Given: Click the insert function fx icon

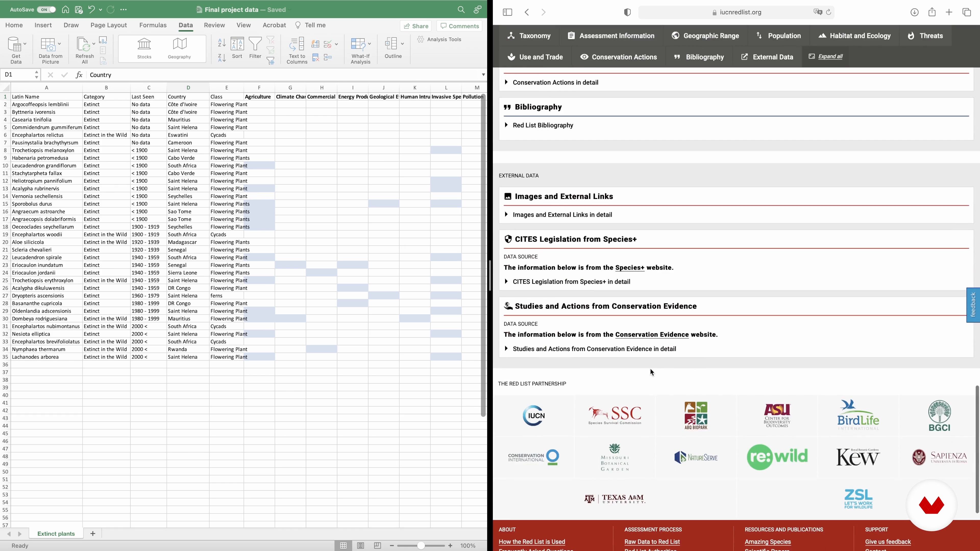Looking at the screenshot, I should (79, 75).
